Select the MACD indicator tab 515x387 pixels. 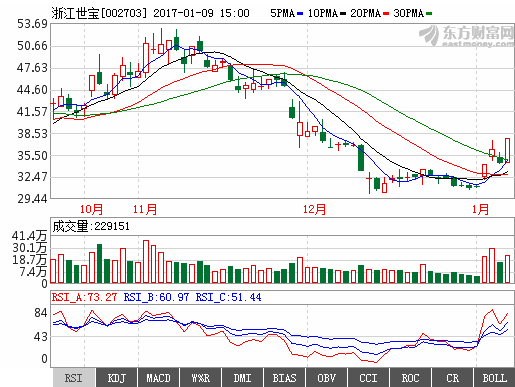pyautogui.click(x=158, y=378)
